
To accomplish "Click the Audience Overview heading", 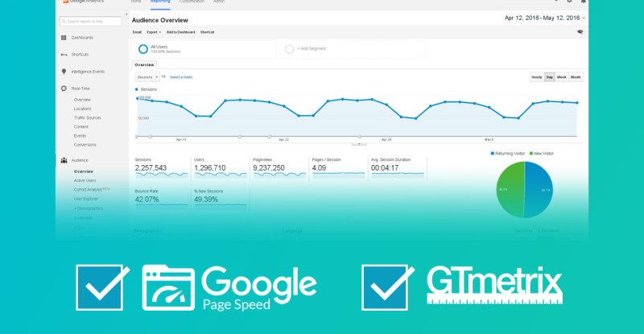I will tap(159, 20).
